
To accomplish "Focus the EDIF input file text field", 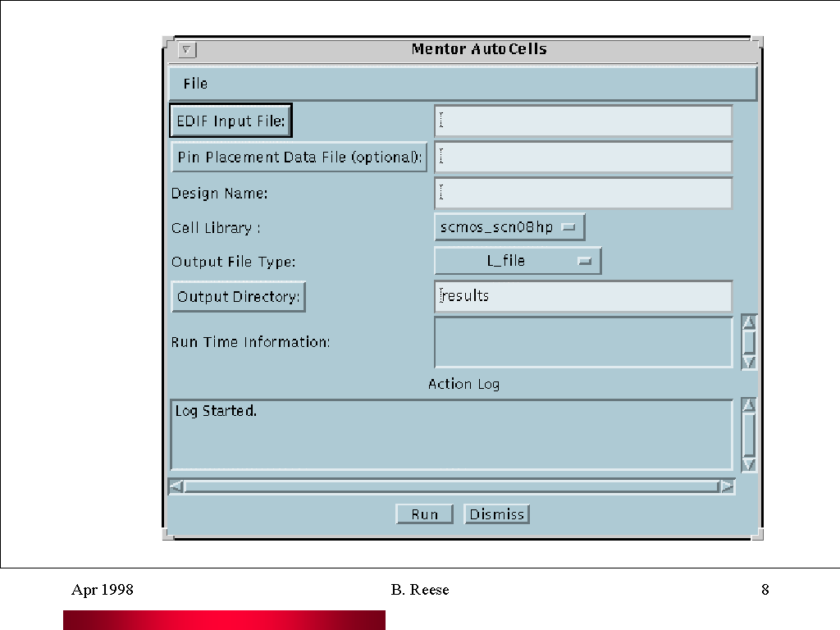I will [x=582, y=121].
